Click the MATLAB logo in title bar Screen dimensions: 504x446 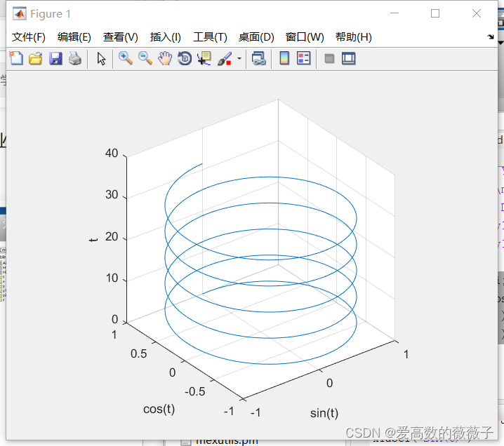[19, 14]
